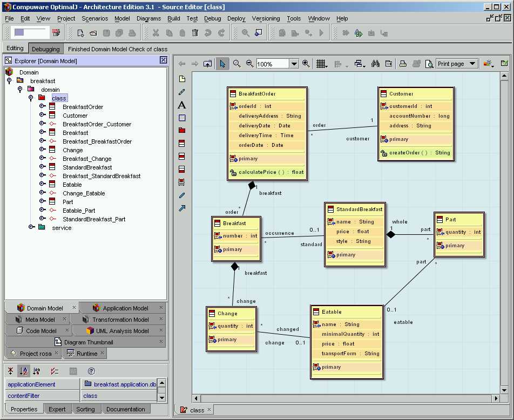Image resolution: width=514 pixels, height=420 pixels.
Task: Pick the rectangle tool in diagram palette
Action: (x=182, y=118)
